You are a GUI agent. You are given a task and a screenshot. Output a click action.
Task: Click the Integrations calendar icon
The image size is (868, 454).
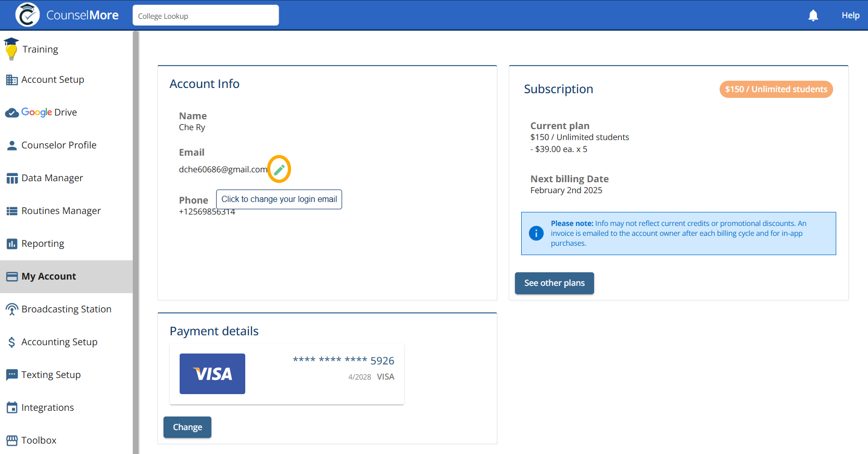click(x=11, y=408)
